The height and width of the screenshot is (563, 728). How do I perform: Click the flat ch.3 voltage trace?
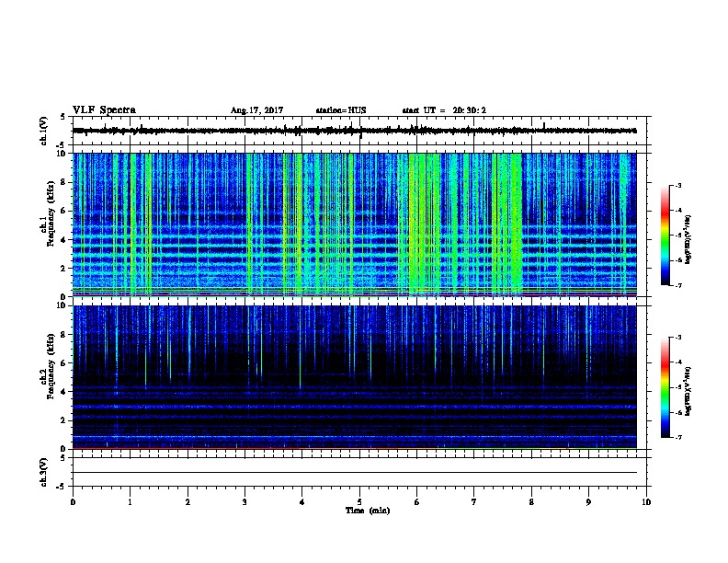(x=354, y=473)
